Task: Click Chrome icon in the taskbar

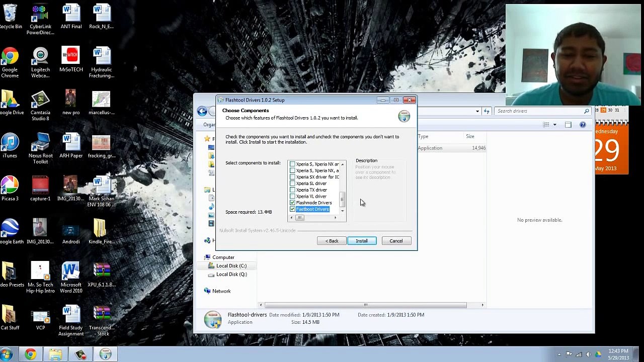Action: pos(31,355)
